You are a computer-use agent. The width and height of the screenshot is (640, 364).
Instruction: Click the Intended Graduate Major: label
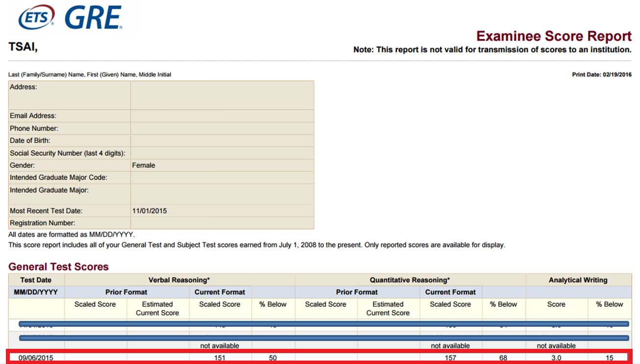click(49, 190)
